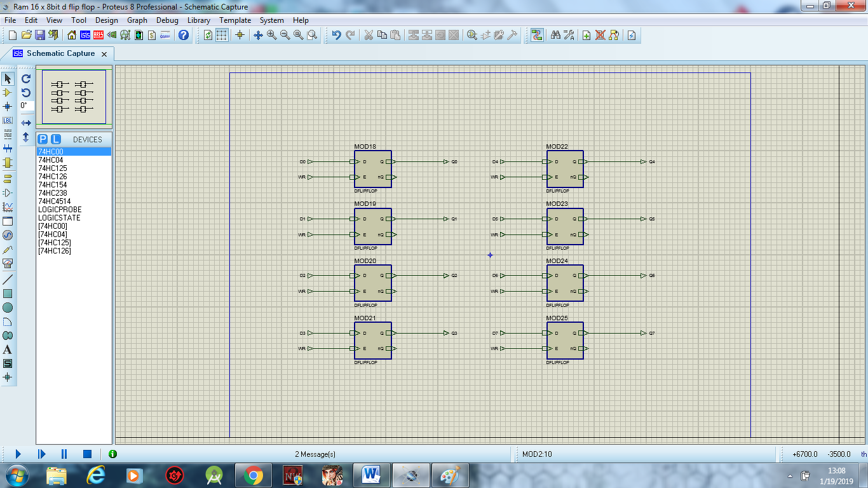Toggle the grid display
This screenshot has height=488, width=868.
pyautogui.click(x=221, y=35)
